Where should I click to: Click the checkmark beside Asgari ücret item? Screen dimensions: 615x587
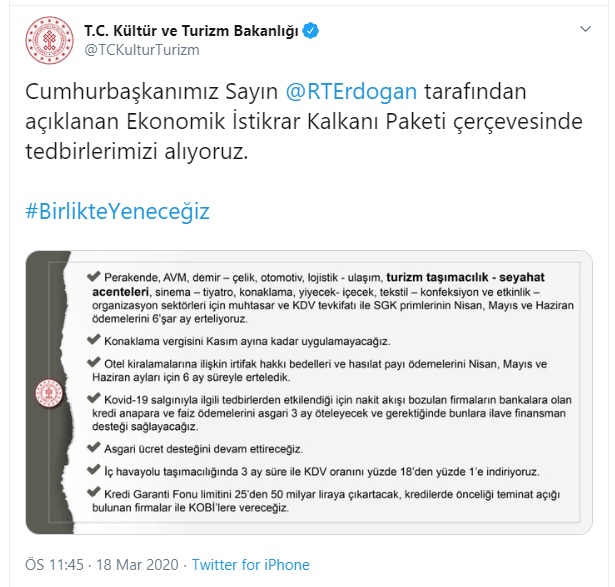[x=94, y=447]
